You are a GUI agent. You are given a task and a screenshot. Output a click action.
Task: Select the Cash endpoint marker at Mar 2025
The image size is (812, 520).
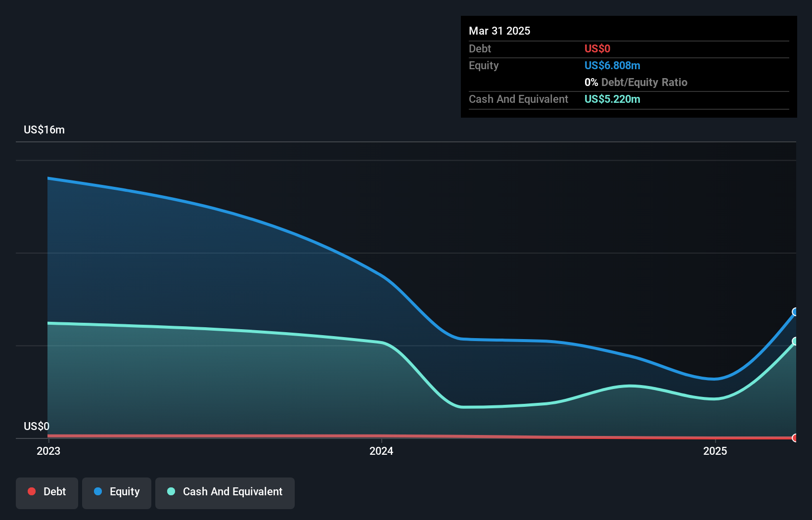(x=795, y=341)
